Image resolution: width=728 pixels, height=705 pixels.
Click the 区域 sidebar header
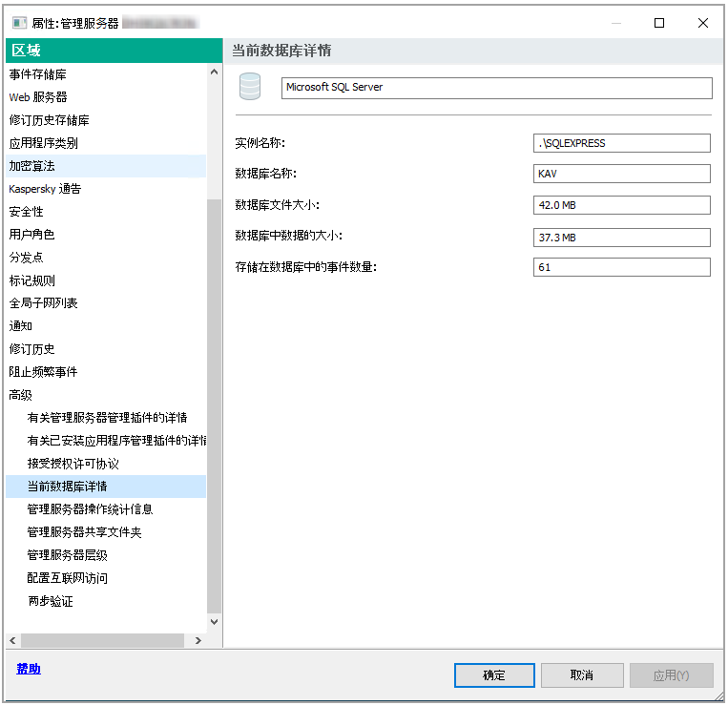[x=114, y=51]
